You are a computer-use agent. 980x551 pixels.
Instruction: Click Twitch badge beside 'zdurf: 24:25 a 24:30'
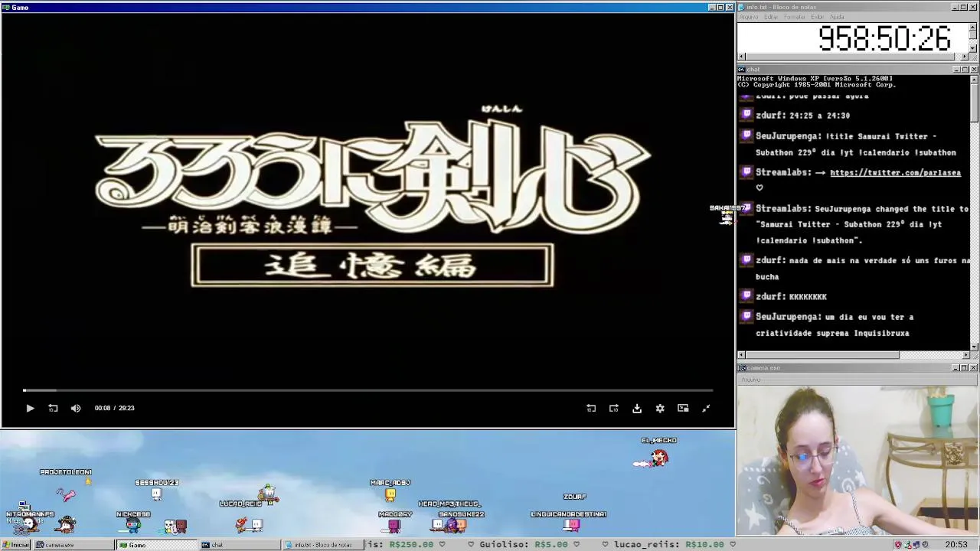click(747, 116)
